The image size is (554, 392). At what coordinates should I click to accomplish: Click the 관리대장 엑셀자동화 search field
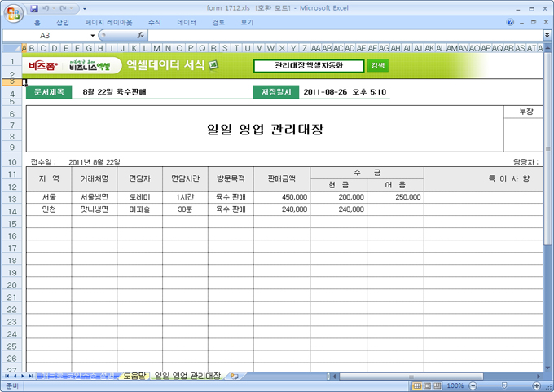point(309,65)
